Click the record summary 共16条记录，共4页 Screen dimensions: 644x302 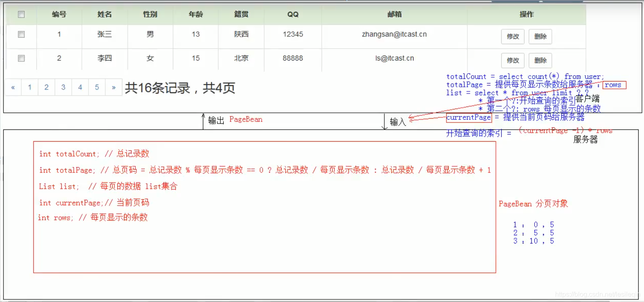tap(180, 88)
